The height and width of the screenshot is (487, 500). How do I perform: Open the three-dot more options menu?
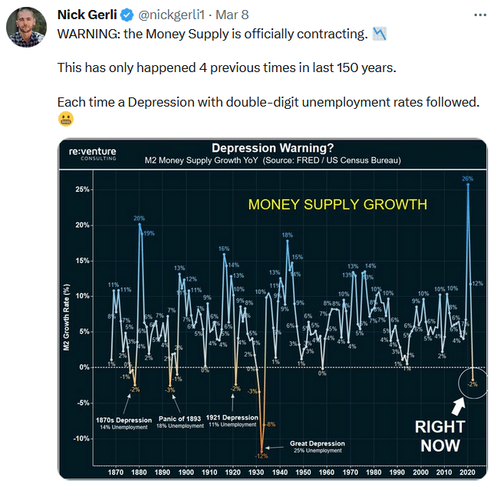click(480, 15)
